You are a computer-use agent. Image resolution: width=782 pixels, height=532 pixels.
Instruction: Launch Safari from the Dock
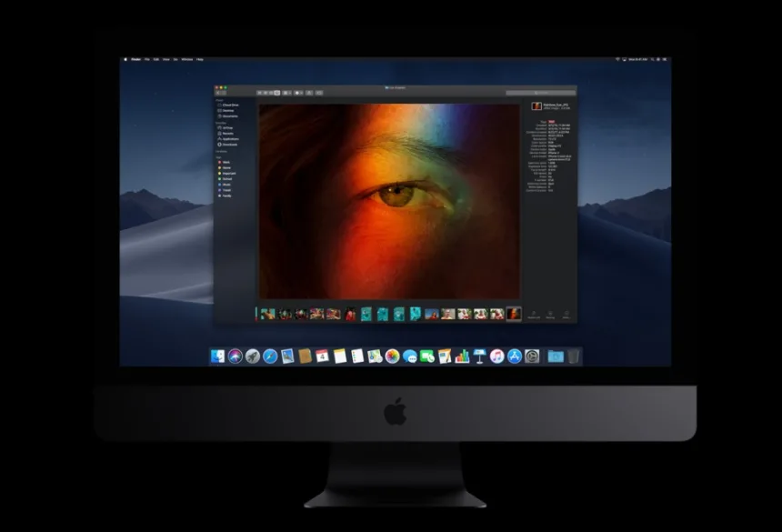[x=269, y=356]
